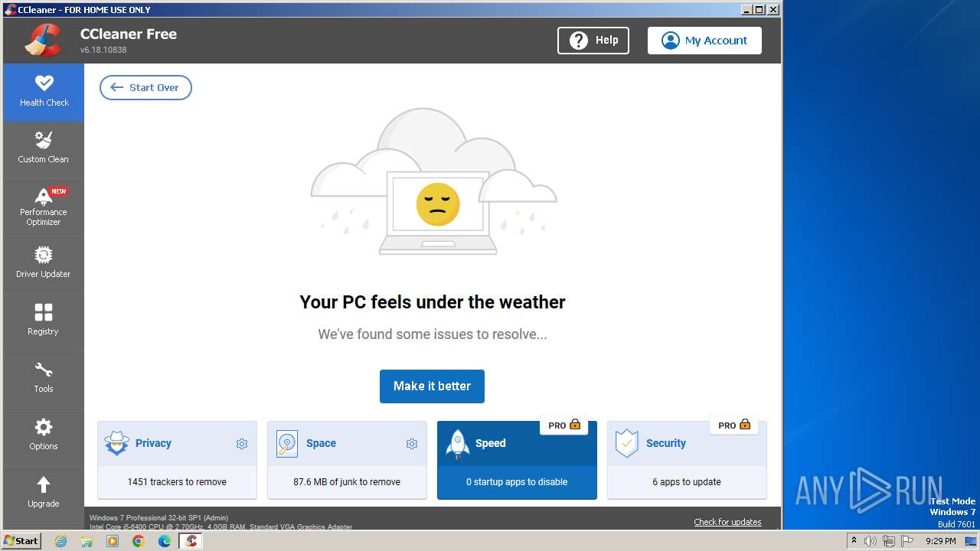Viewport: 980px width, 551px height.
Task: Open Internet Explorer from taskbar
Action: point(60,541)
